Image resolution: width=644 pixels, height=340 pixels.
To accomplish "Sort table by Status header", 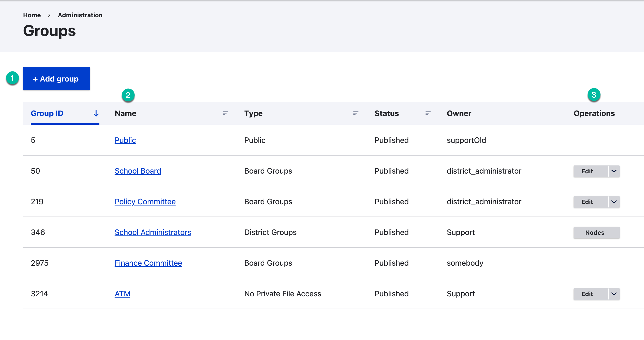I will 387,113.
